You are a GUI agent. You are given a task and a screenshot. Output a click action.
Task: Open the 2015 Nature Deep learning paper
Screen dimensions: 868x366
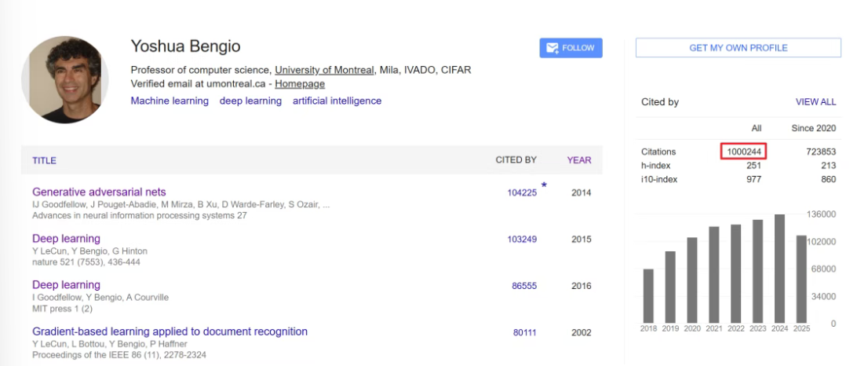point(66,239)
